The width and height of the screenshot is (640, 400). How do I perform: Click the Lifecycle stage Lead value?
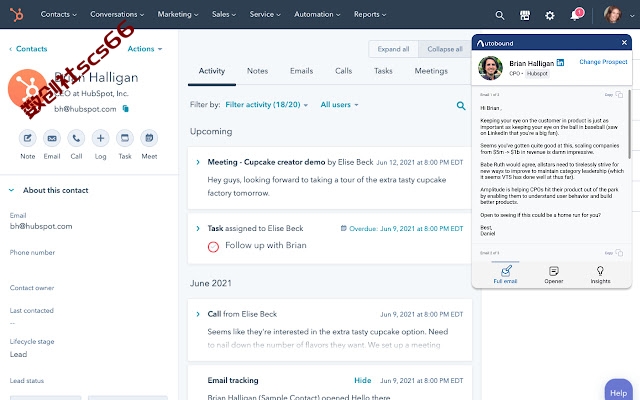[18, 354]
